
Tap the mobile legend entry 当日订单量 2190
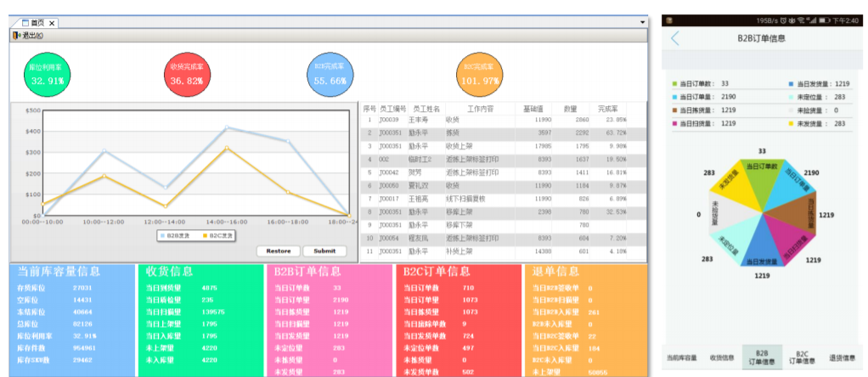coord(703,96)
